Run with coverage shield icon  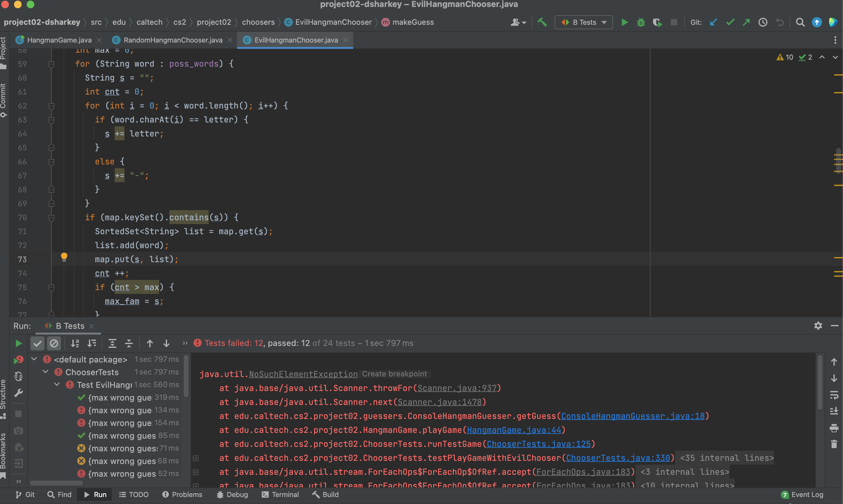point(657,23)
